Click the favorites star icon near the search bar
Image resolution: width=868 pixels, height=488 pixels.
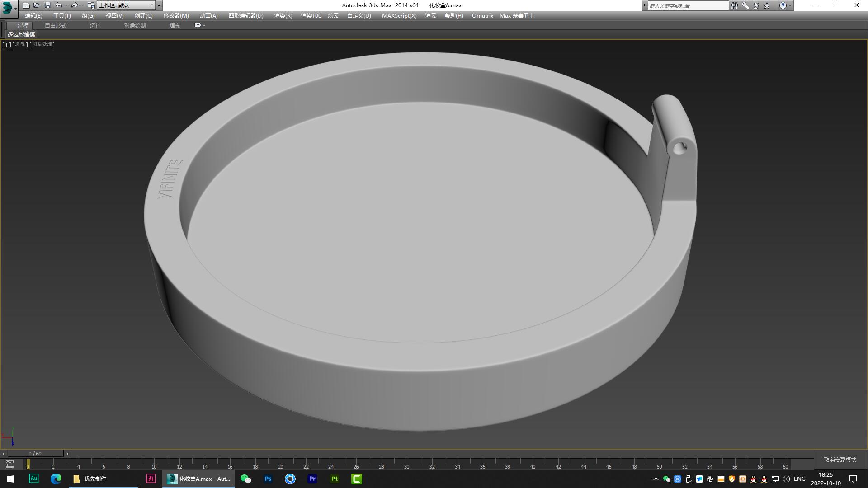[x=766, y=5]
